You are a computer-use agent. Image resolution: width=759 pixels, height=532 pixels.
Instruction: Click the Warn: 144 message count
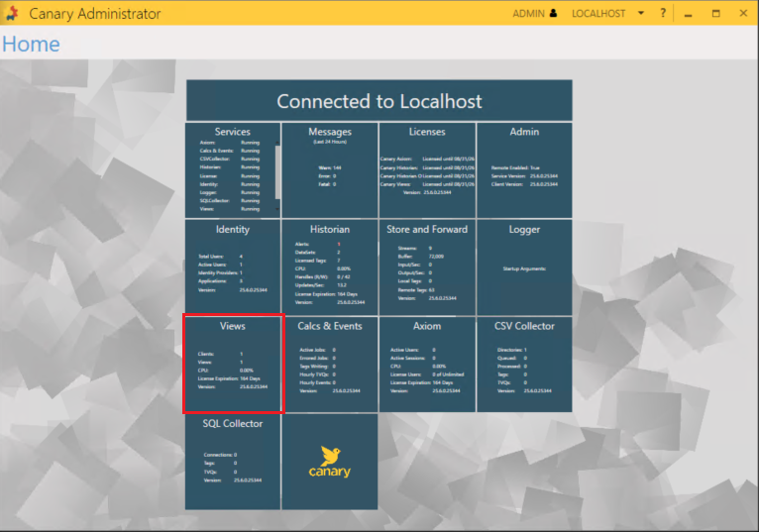[330, 168]
